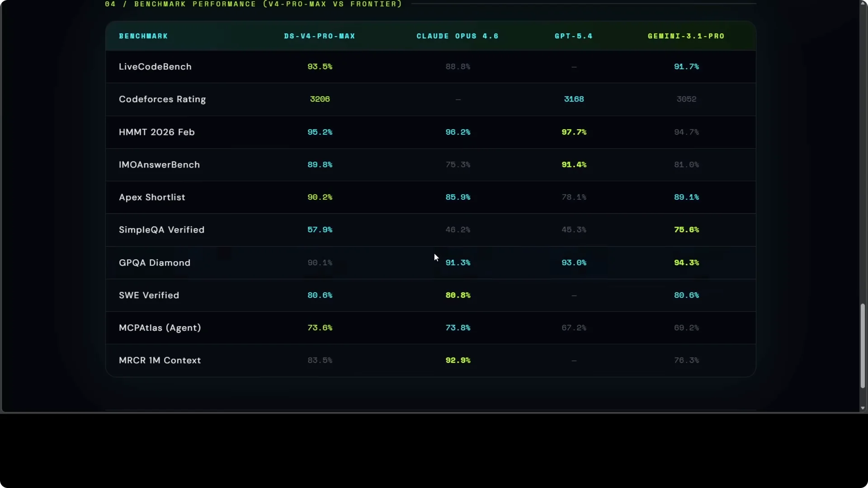This screenshot has width=868, height=488.
Task: Click the scrollbar down arrow
Action: tap(863, 408)
